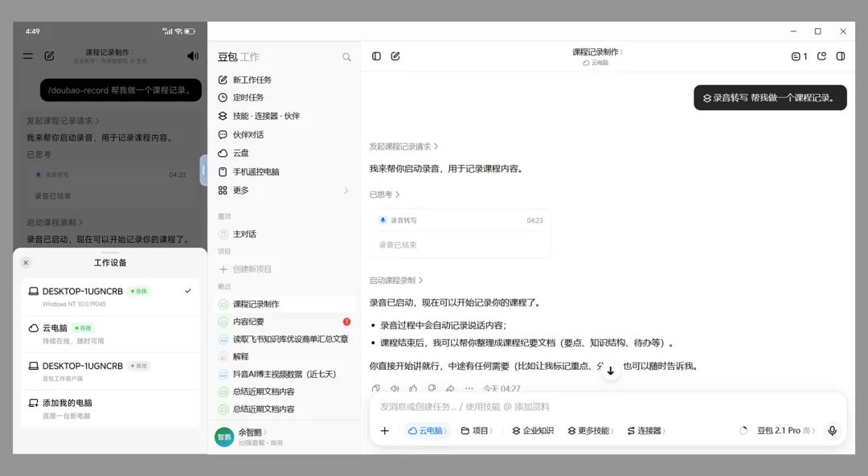
Task: Open 抖音AI博主视频数据(近七天) conversation
Action: tap(285, 374)
